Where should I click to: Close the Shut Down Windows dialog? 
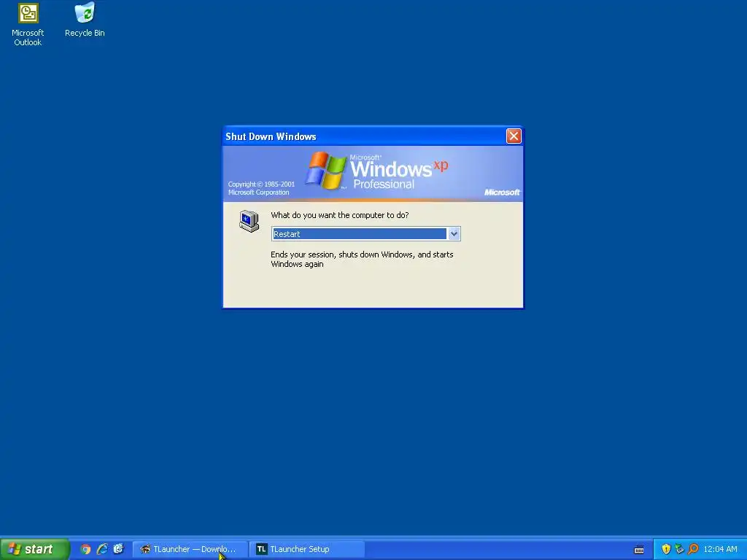(514, 136)
